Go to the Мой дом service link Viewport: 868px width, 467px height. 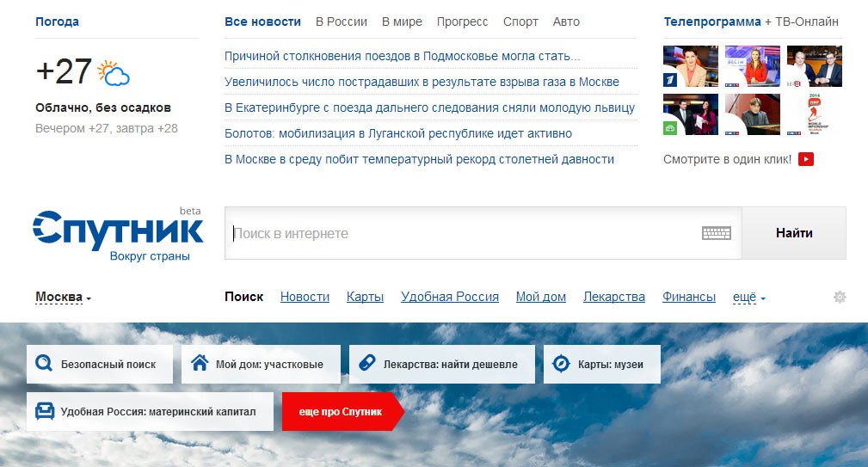pyautogui.click(x=541, y=297)
